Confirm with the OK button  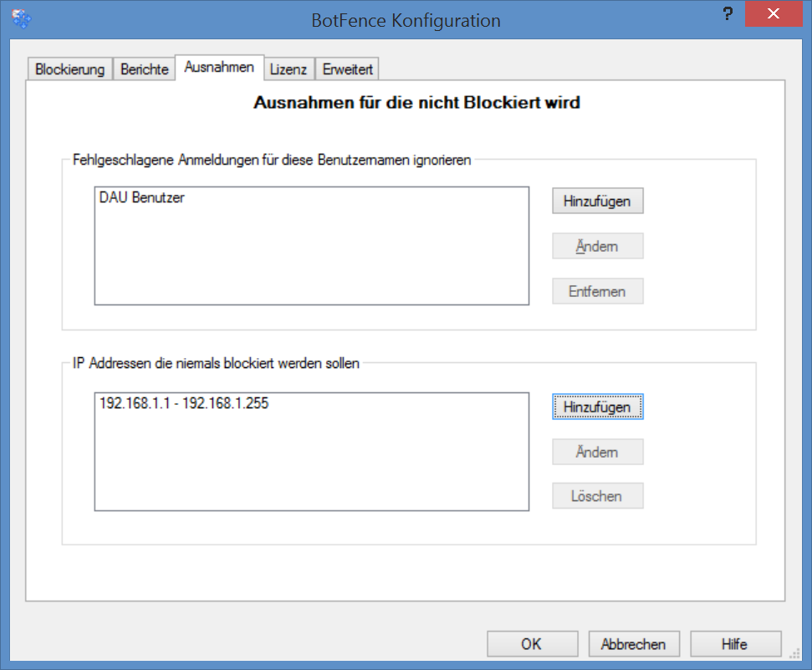[x=533, y=644]
